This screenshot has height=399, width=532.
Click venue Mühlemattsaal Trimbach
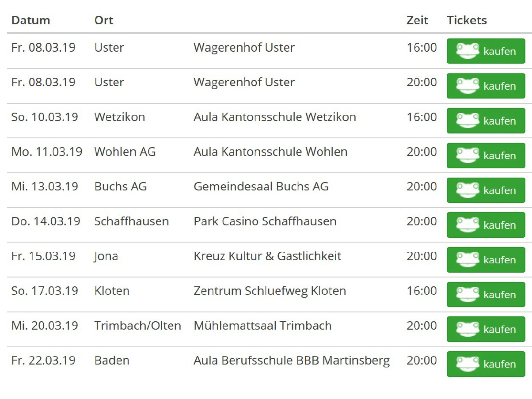pos(262,326)
